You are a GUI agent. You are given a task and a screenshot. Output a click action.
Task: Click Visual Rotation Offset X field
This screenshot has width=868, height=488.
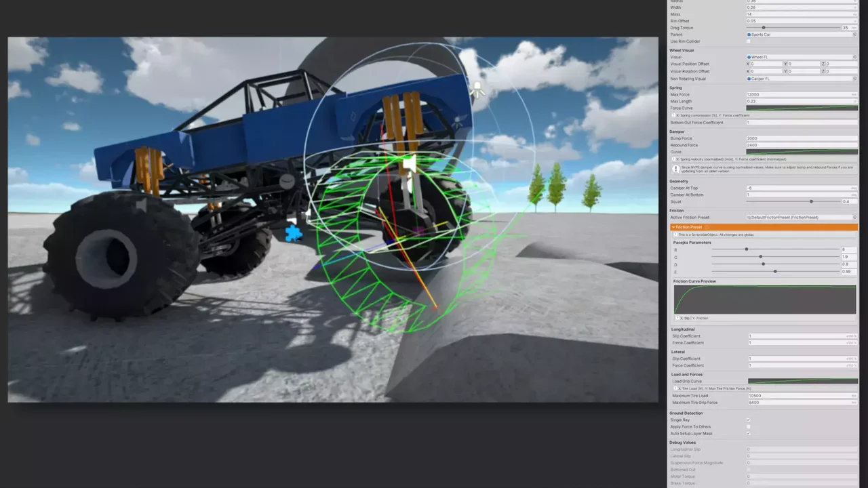coord(767,71)
